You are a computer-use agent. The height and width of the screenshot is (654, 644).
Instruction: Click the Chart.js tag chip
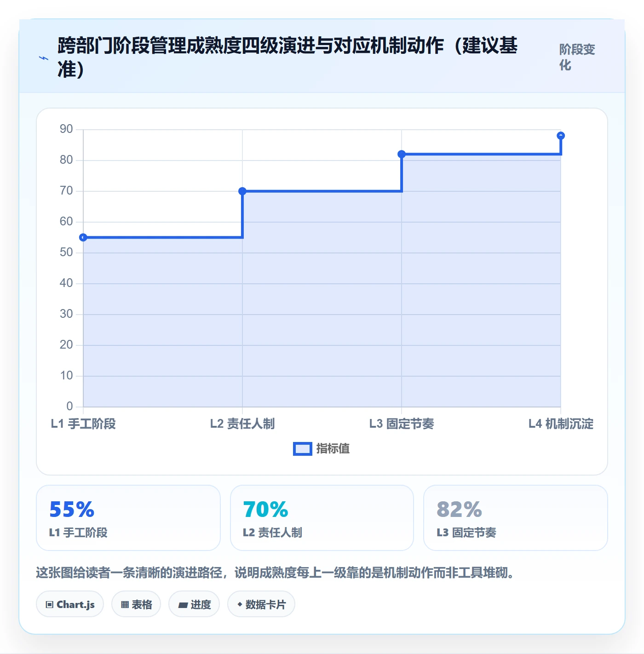(70, 604)
